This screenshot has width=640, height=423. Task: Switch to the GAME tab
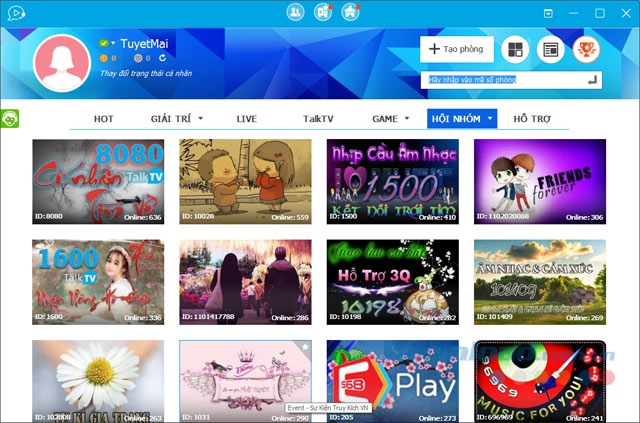pos(385,119)
